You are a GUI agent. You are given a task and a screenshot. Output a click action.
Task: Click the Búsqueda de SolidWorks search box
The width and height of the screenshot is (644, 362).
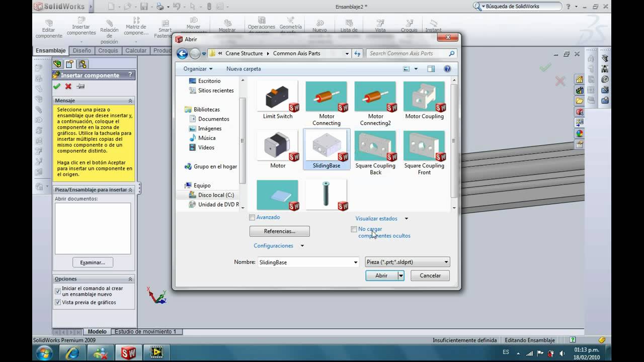pyautogui.click(x=517, y=7)
